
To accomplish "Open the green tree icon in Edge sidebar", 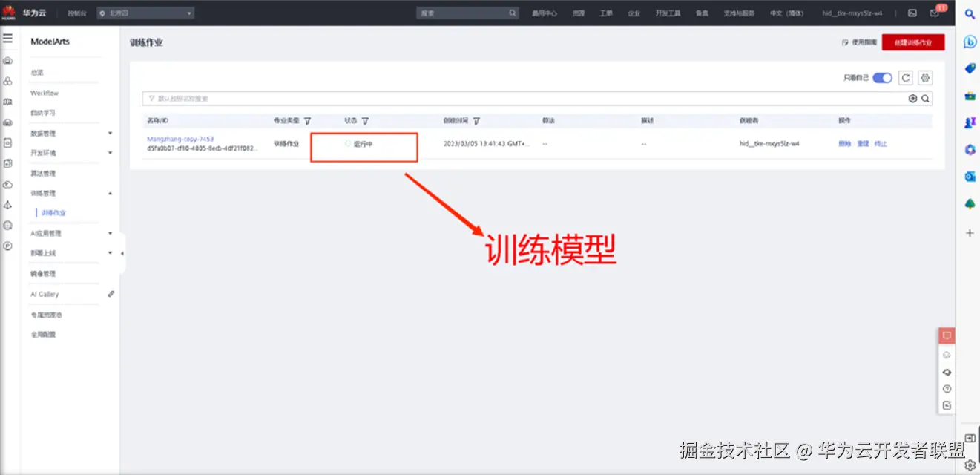I will click(x=970, y=204).
